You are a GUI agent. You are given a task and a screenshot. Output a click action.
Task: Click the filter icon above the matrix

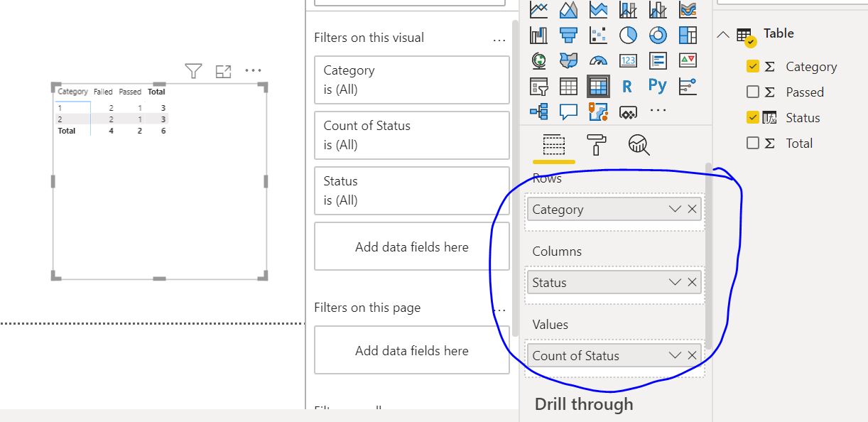[193, 70]
